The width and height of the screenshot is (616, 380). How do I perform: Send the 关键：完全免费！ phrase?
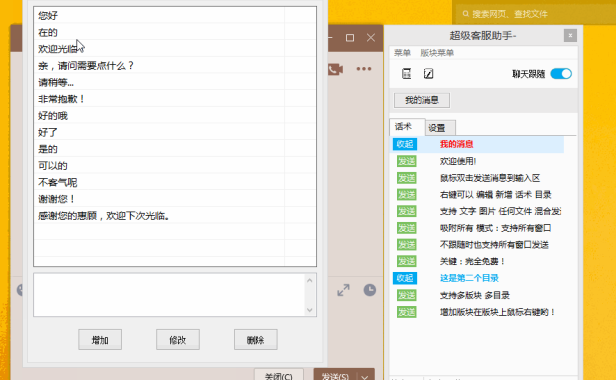[406, 261]
